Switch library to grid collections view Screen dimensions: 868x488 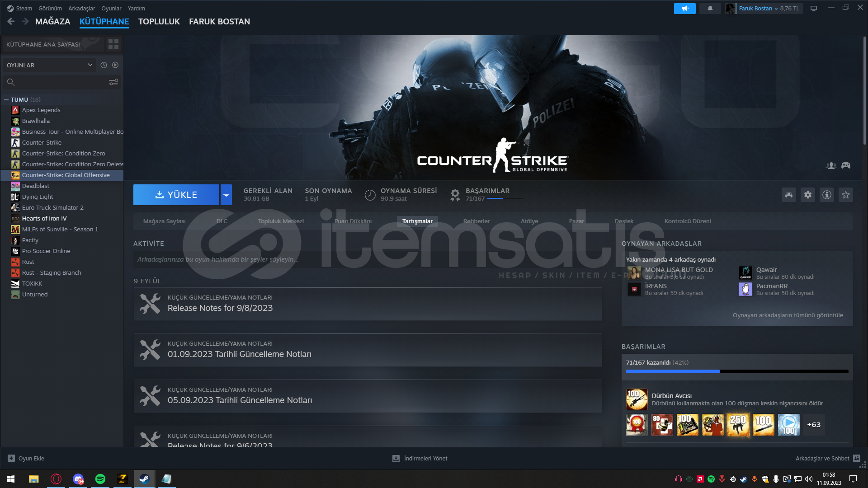(x=113, y=44)
